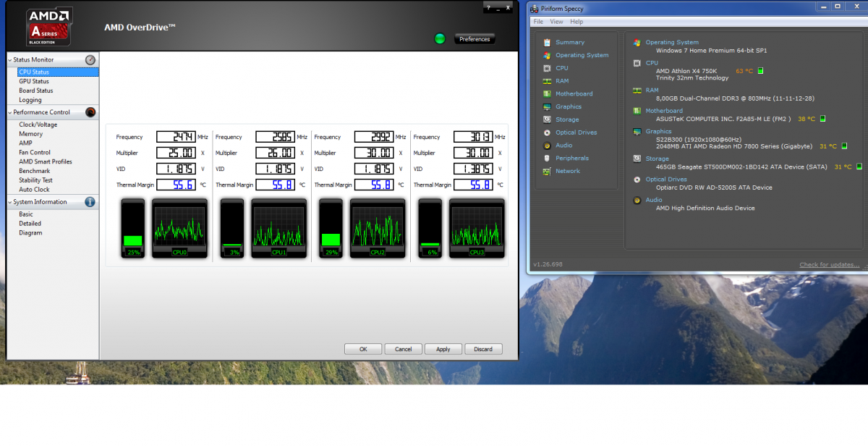Select Memory under Performance Control
Viewport: 868px width, 446px height.
tap(31, 134)
